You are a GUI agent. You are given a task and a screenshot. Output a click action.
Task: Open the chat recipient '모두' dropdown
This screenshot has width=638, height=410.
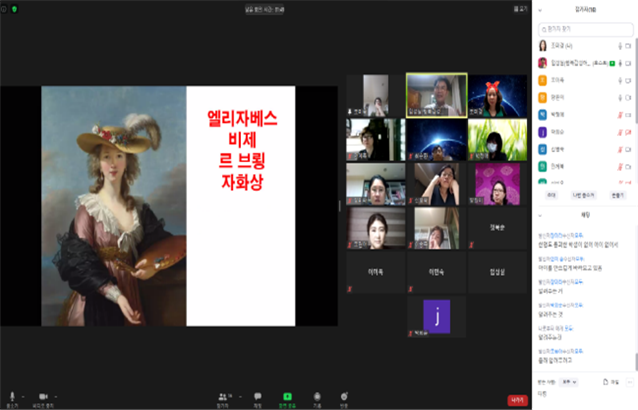coord(569,382)
